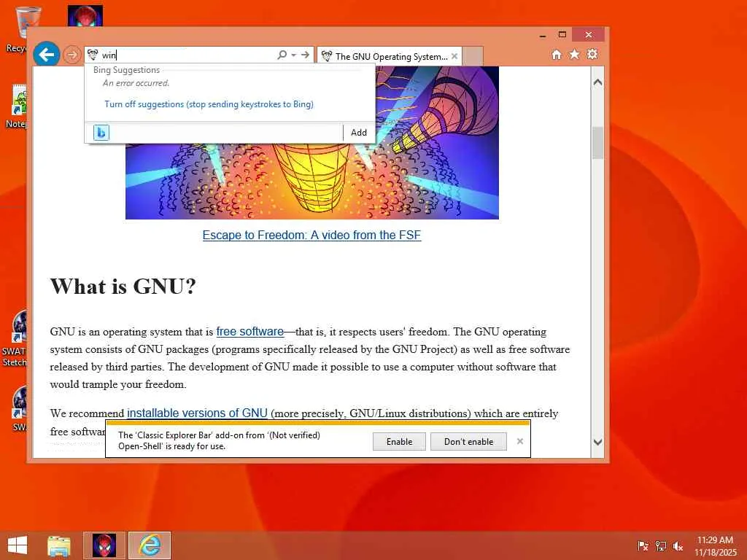Click the GNU favicon in address bar

tap(93, 55)
